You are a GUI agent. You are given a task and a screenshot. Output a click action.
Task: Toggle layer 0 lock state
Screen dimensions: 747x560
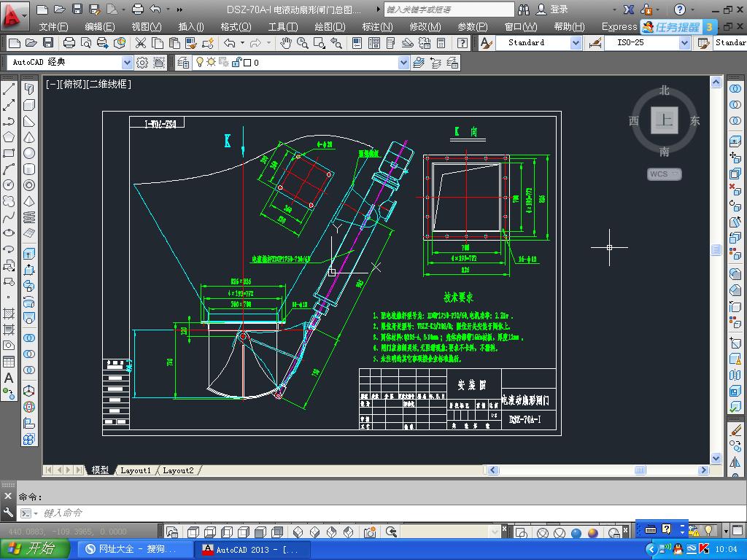(x=236, y=63)
